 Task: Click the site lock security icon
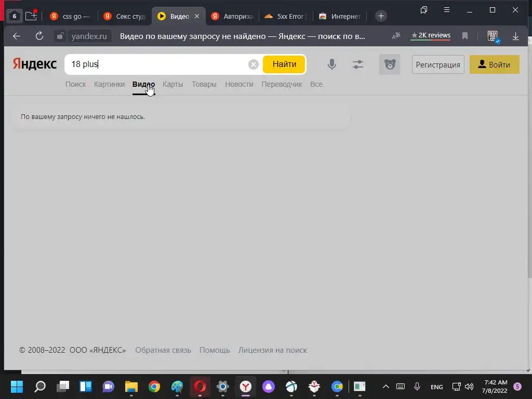pos(60,36)
